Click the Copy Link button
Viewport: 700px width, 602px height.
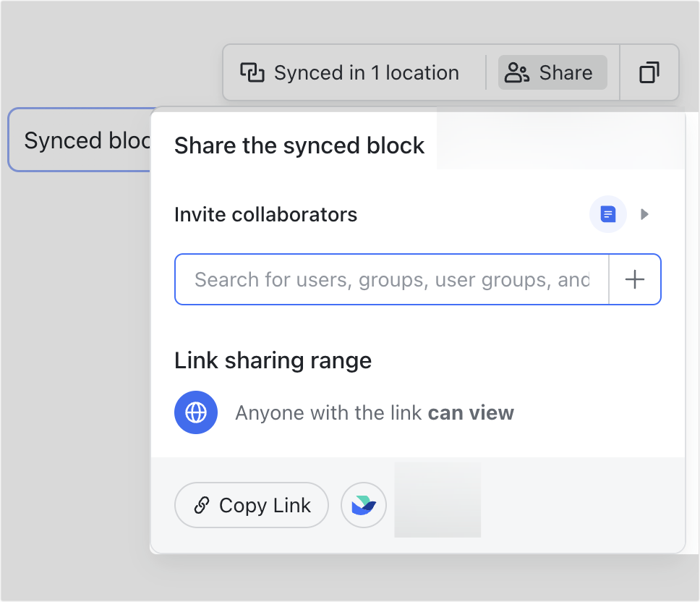pos(252,505)
